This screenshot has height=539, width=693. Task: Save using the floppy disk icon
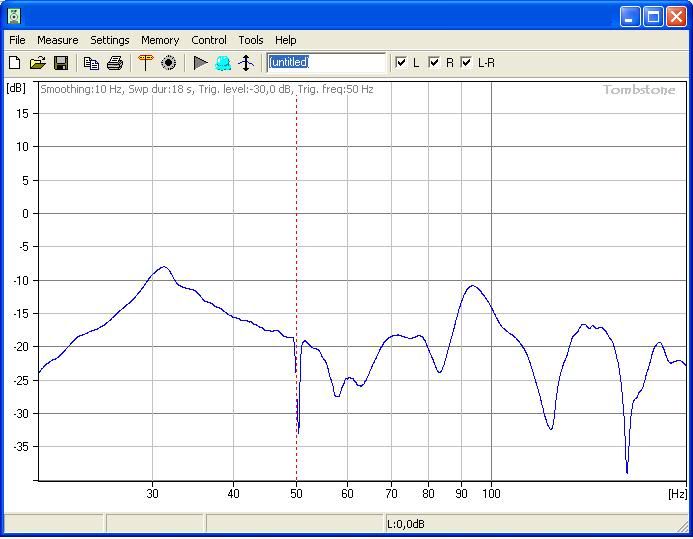(61, 63)
